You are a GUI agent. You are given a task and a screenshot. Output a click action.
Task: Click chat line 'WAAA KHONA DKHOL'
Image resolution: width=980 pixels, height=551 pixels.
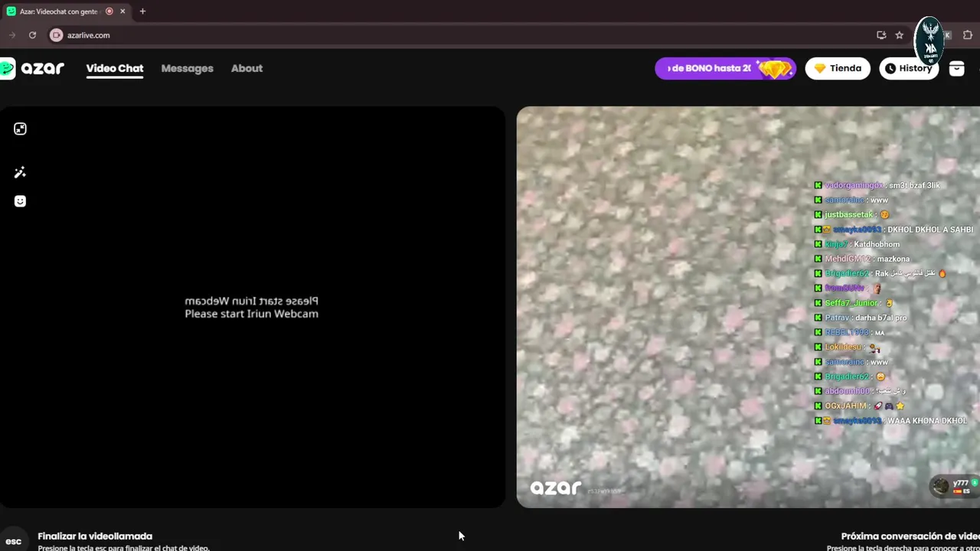click(927, 421)
